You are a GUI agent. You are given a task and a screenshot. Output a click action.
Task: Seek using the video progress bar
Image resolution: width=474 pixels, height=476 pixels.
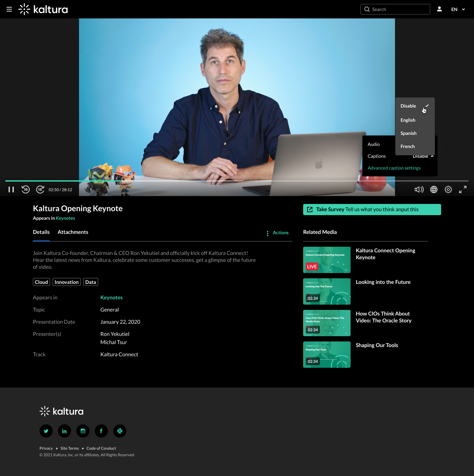(237, 181)
